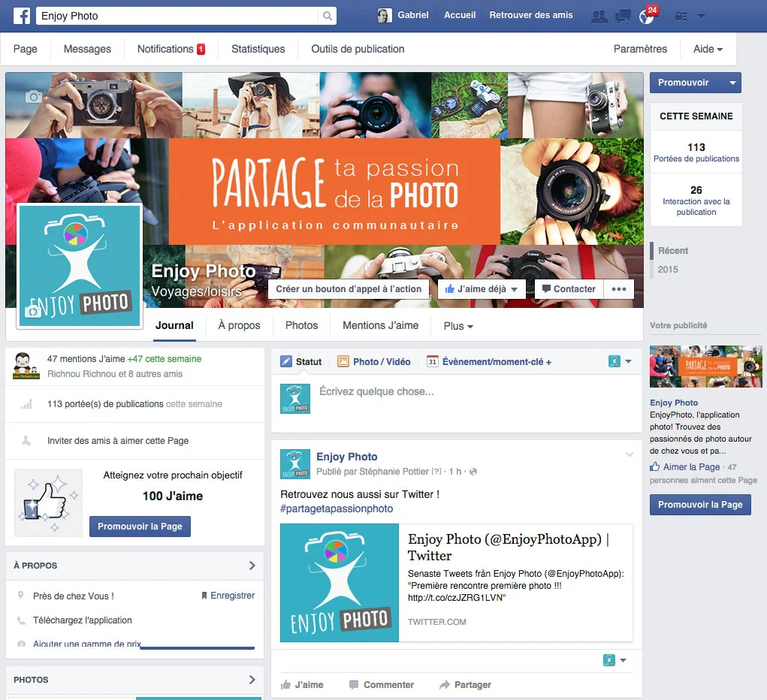Screen dimensions: 767x700
Task: Select the Statut pencil icon
Action: [x=286, y=361]
